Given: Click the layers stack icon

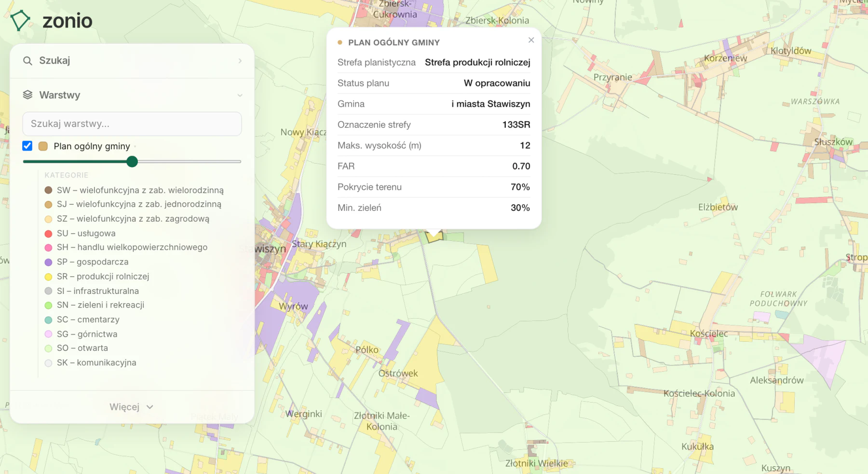Looking at the screenshot, I should coord(27,95).
